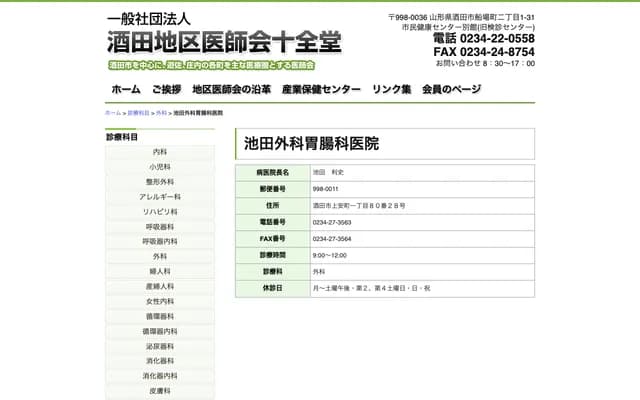Choose 女性内科 from the department list
This screenshot has height=400, width=640.
click(x=160, y=301)
